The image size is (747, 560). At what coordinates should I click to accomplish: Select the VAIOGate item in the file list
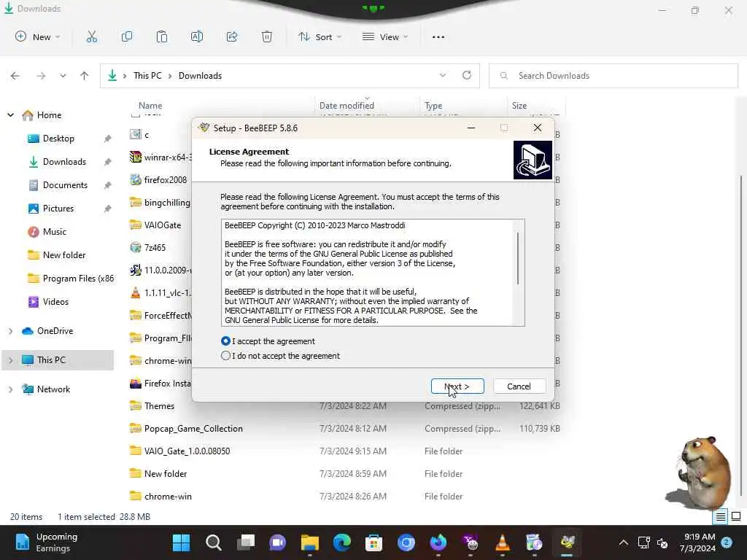click(161, 225)
